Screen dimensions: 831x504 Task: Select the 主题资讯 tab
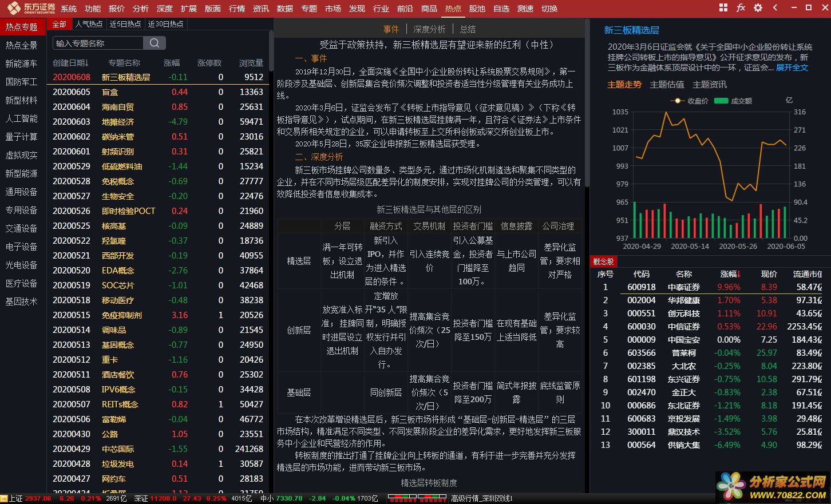click(710, 85)
